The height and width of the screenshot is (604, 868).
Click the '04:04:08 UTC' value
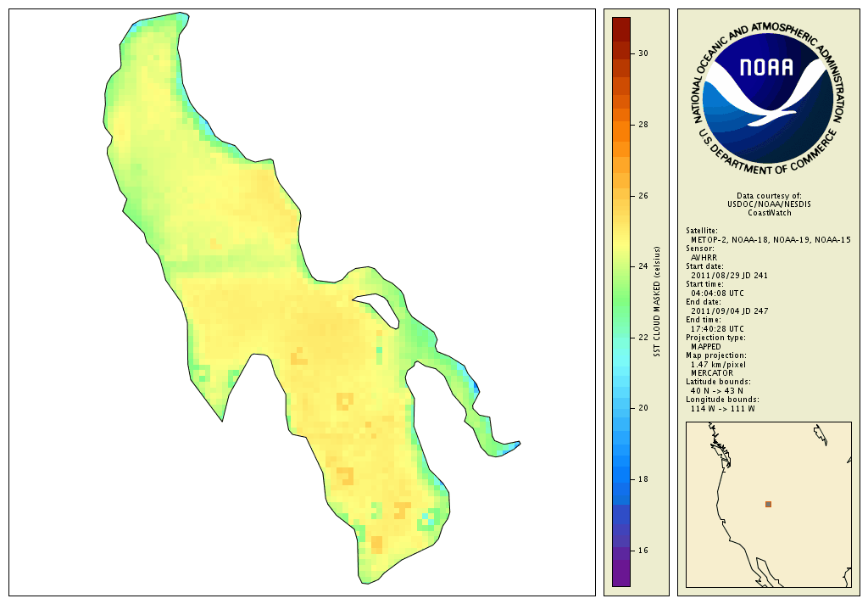point(717,294)
